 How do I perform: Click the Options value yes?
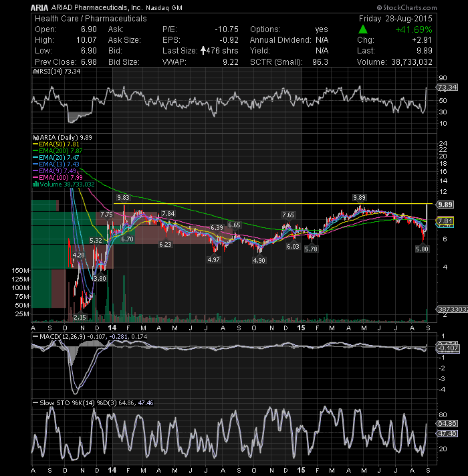click(322, 29)
